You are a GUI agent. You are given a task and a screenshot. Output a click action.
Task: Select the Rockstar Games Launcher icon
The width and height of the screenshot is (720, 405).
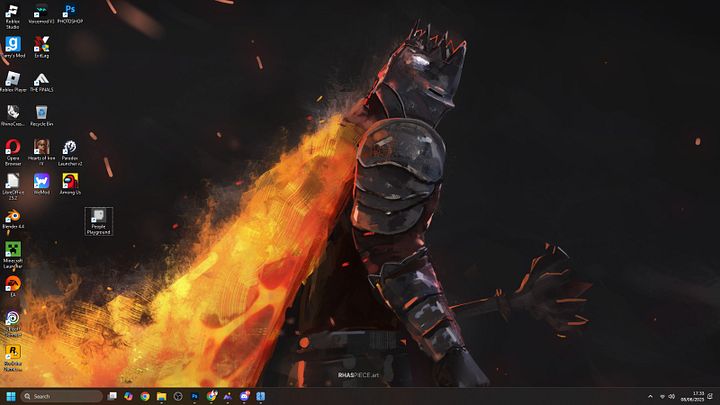point(12,358)
